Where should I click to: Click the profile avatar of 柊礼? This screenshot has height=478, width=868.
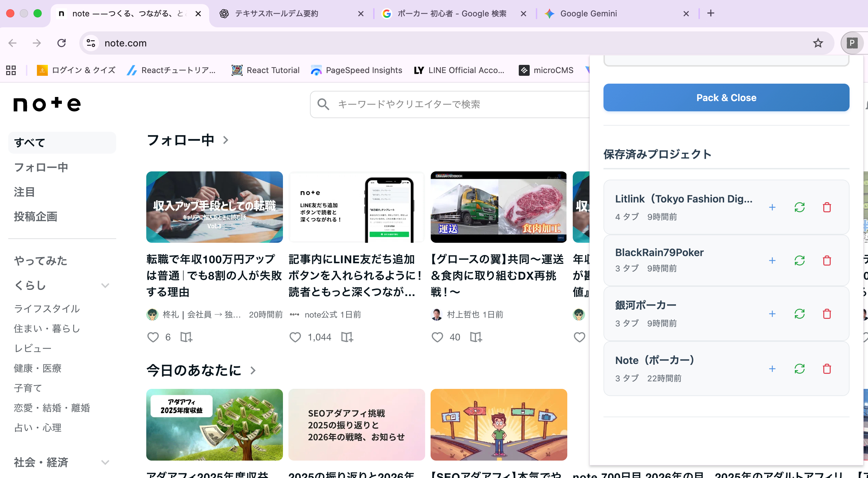(x=153, y=314)
